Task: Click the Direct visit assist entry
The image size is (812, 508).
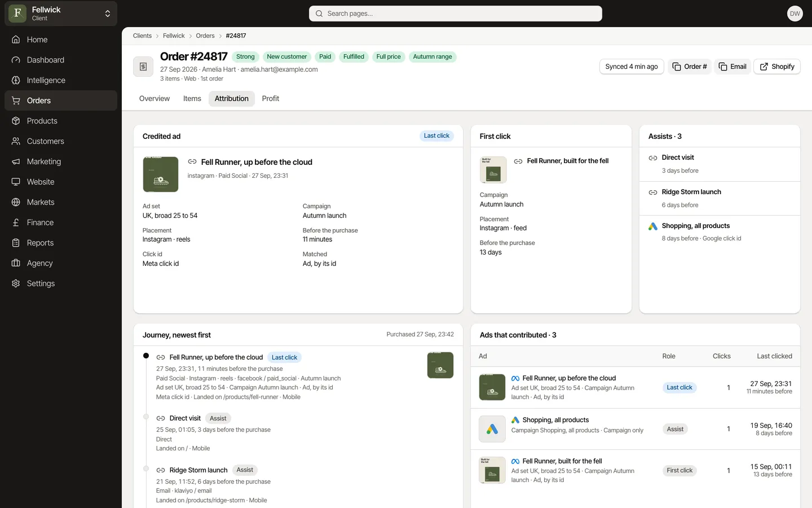Action: [x=720, y=164]
